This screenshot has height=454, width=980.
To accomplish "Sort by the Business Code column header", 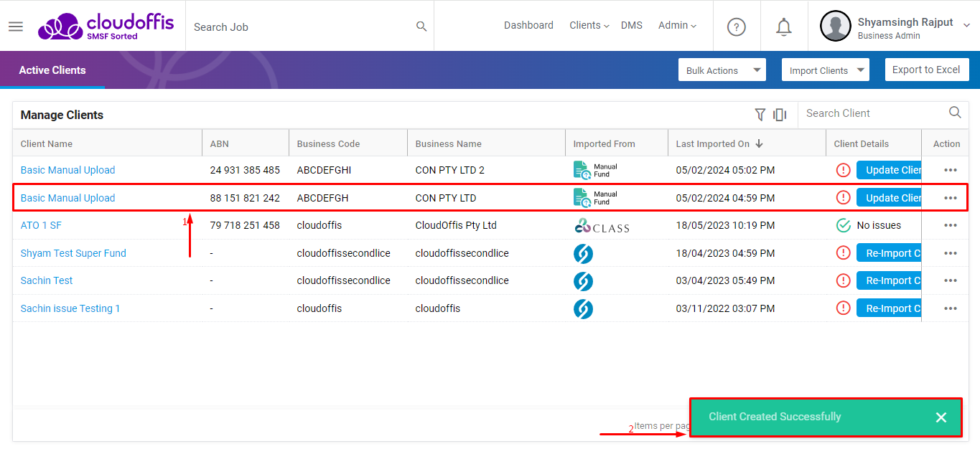I will [328, 143].
